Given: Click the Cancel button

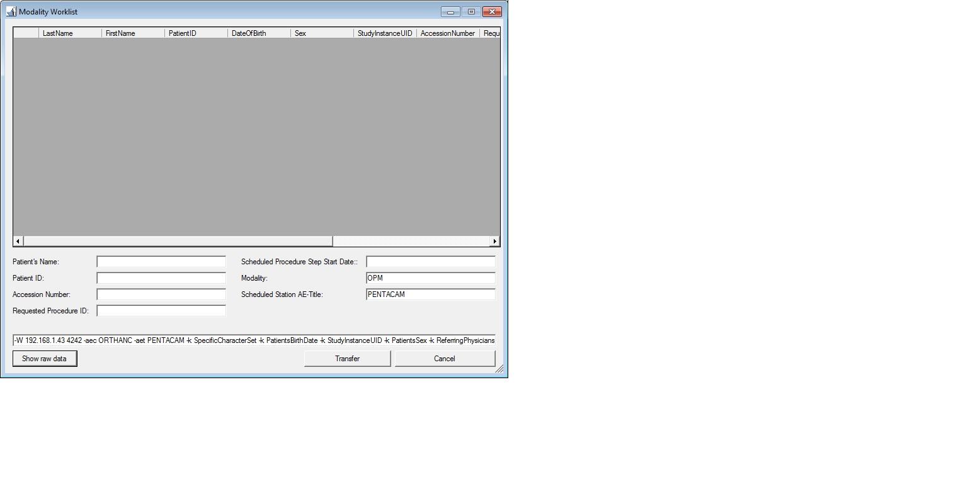Looking at the screenshot, I should pos(445,359).
